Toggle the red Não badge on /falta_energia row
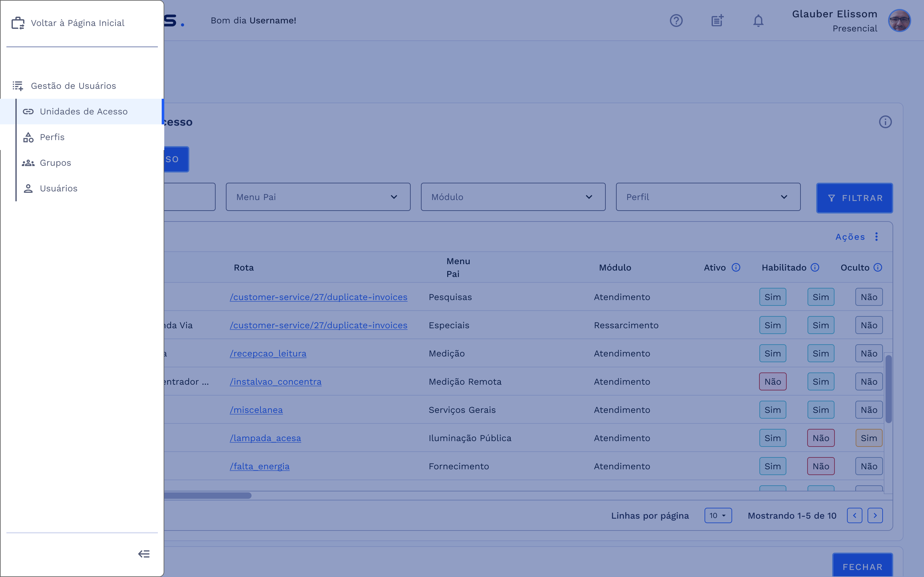 (820, 466)
